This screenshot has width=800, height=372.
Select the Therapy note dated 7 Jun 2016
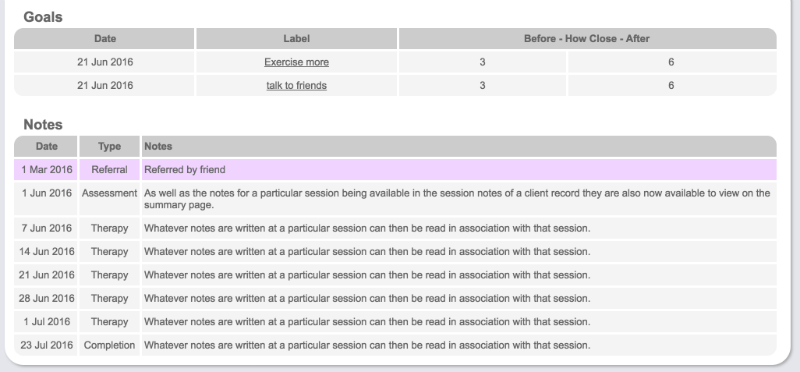point(395,228)
